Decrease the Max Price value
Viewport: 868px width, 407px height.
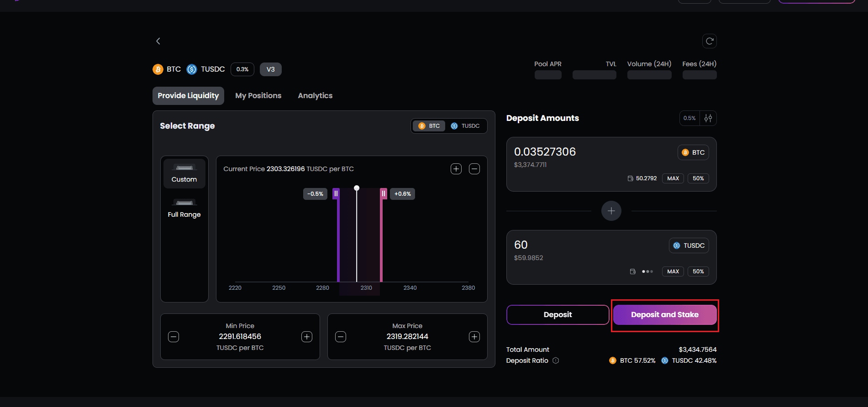[341, 337]
